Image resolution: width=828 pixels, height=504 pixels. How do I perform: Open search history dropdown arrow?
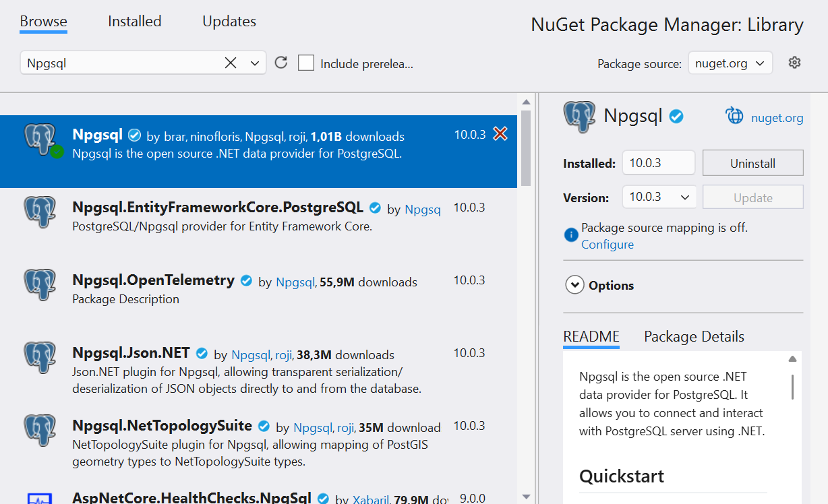pos(255,63)
